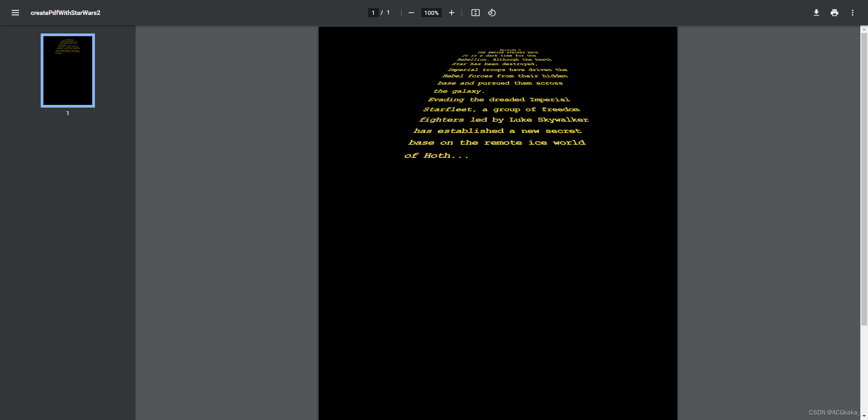The image size is (868, 420).
Task: Click the fit to page icon
Action: (476, 13)
